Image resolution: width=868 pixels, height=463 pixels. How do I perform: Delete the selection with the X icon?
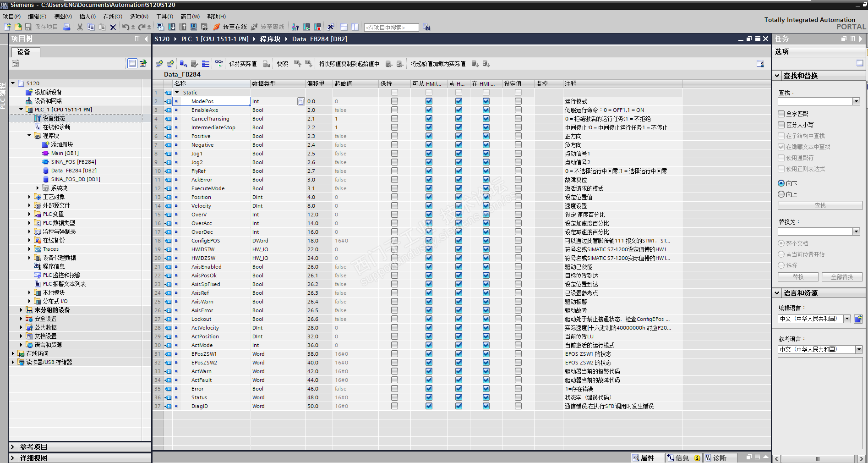tap(113, 27)
